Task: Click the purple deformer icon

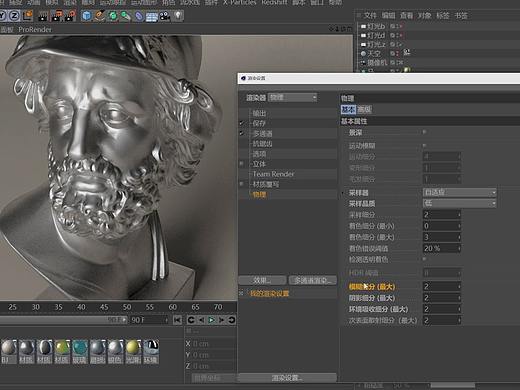Action: [139, 16]
